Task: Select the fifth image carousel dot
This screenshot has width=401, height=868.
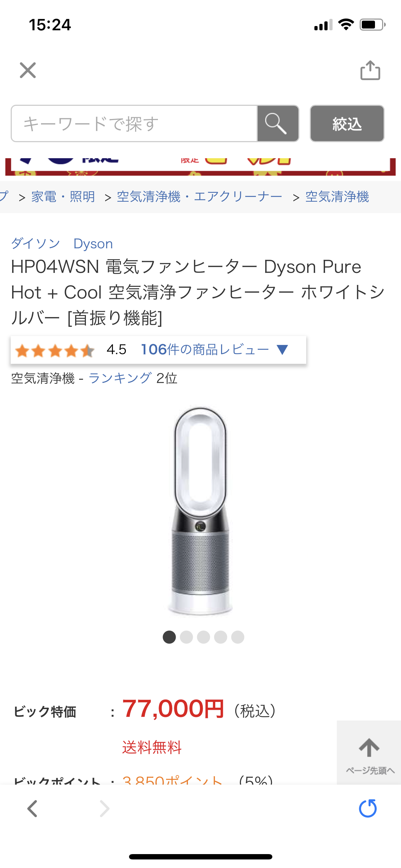Action: click(x=238, y=637)
